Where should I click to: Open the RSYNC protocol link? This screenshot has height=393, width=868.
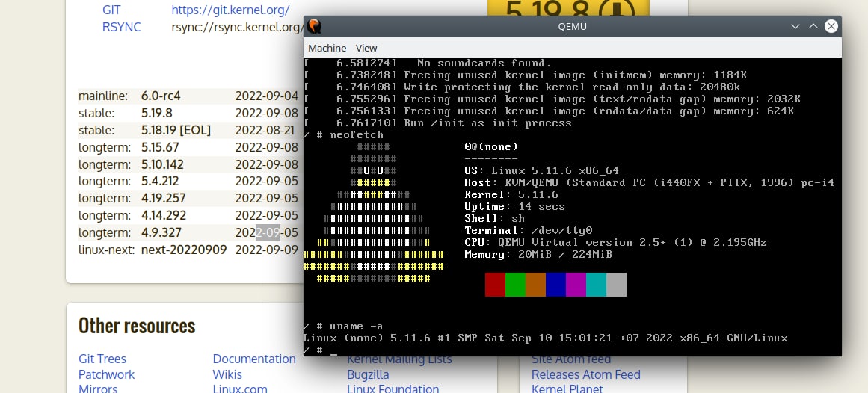pyautogui.click(x=121, y=27)
